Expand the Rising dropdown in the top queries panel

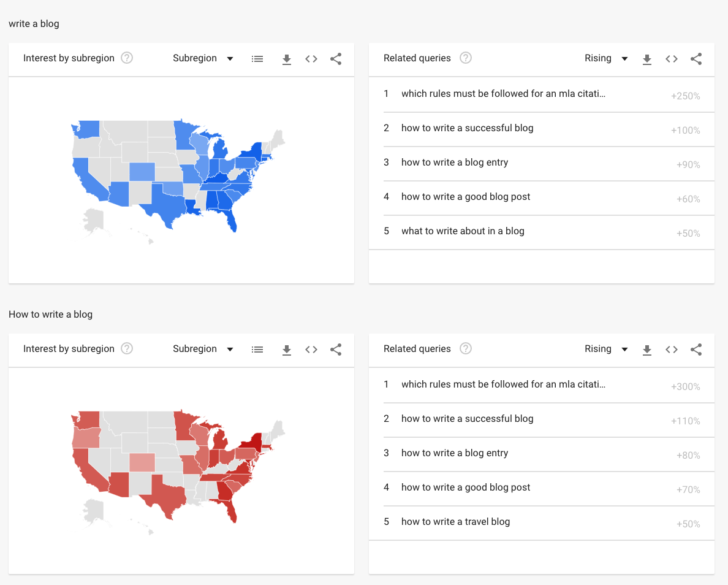pos(606,58)
